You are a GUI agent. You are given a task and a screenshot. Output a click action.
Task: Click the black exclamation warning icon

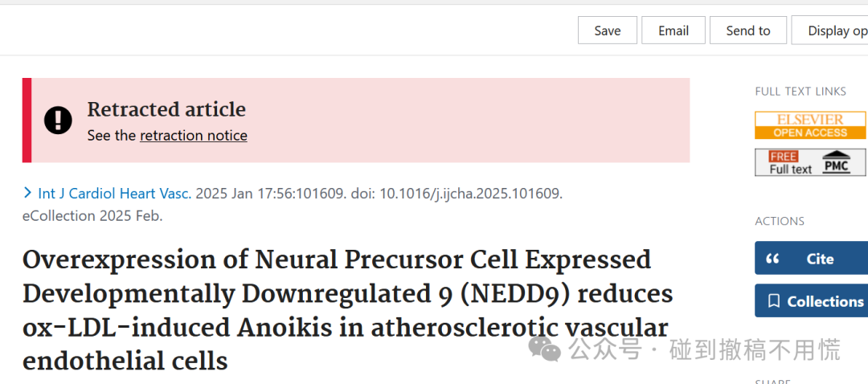point(58,120)
